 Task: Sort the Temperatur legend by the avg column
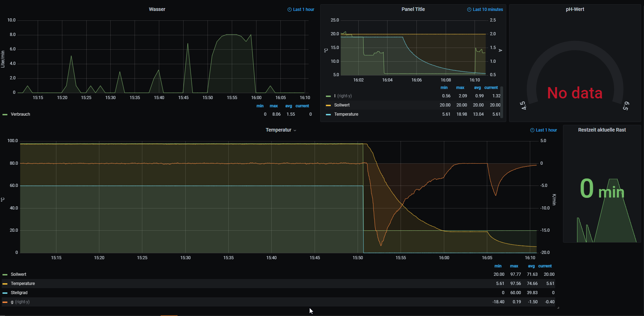531,266
